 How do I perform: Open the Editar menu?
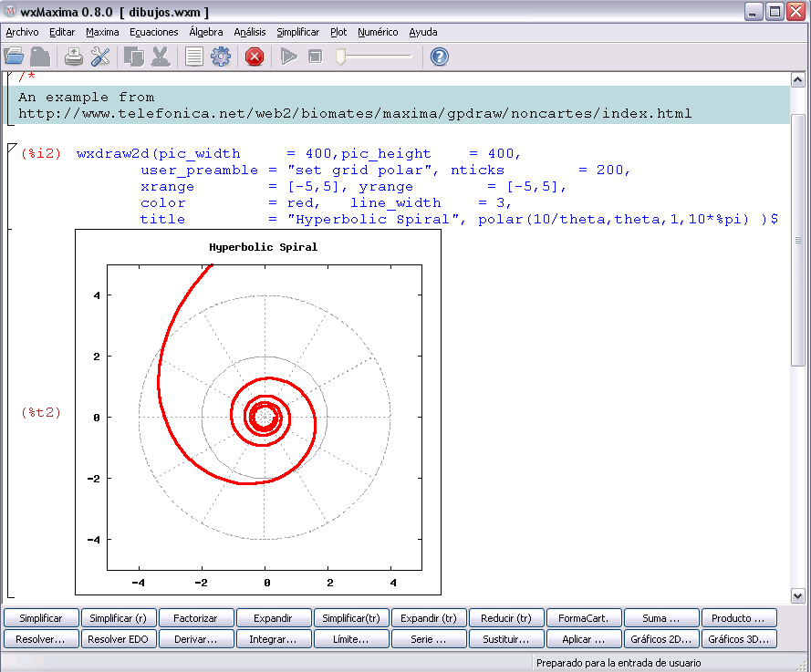click(62, 32)
